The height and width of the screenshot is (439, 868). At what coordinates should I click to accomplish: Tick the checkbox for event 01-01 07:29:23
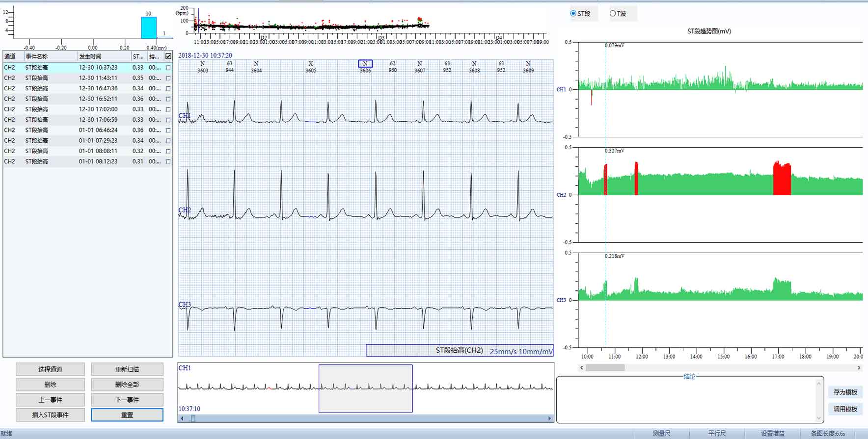(x=168, y=141)
